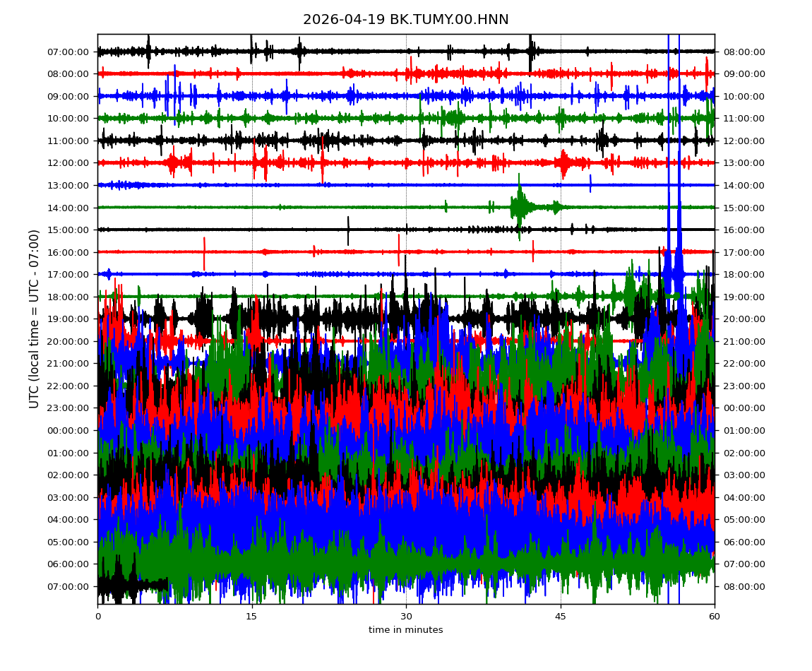812x671 pixels.
Task: Click the 10:00:00 label on left axis
Action: click(x=68, y=118)
